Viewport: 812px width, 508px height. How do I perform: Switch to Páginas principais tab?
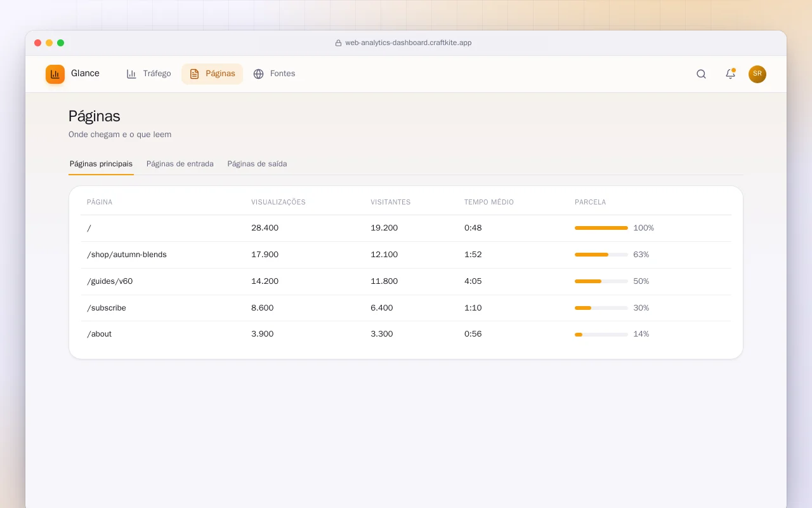101,164
